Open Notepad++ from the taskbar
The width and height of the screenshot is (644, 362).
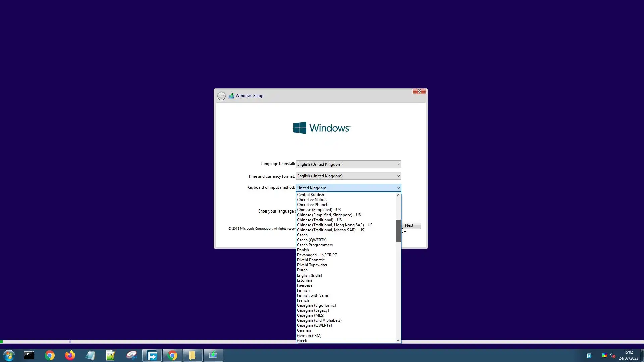point(111,355)
